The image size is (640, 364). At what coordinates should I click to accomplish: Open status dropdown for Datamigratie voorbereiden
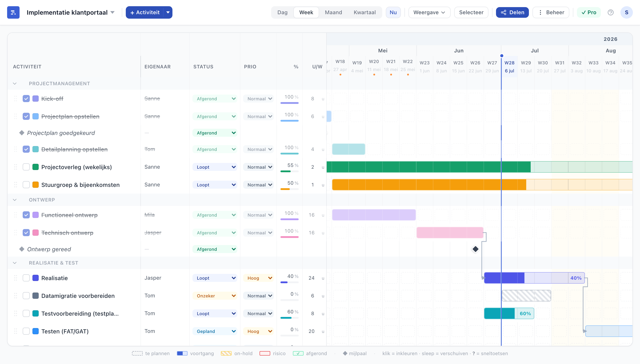click(215, 296)
